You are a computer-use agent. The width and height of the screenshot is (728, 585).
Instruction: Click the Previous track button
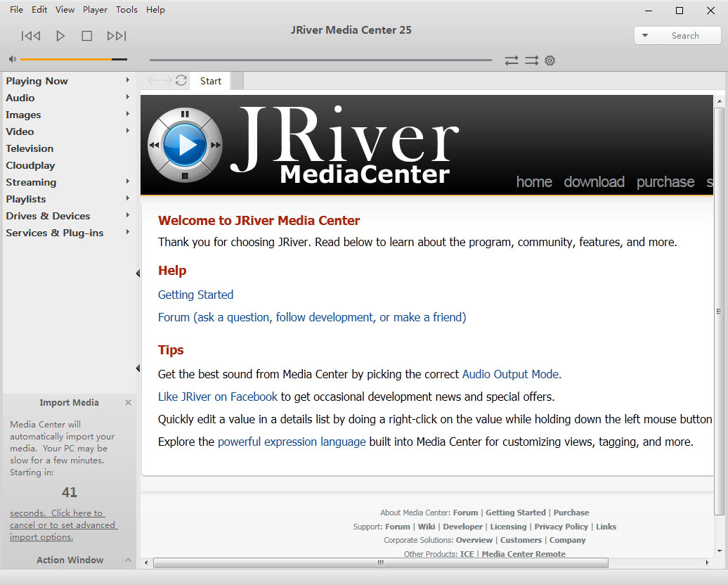pyautogui.click(x=31, y=36)
